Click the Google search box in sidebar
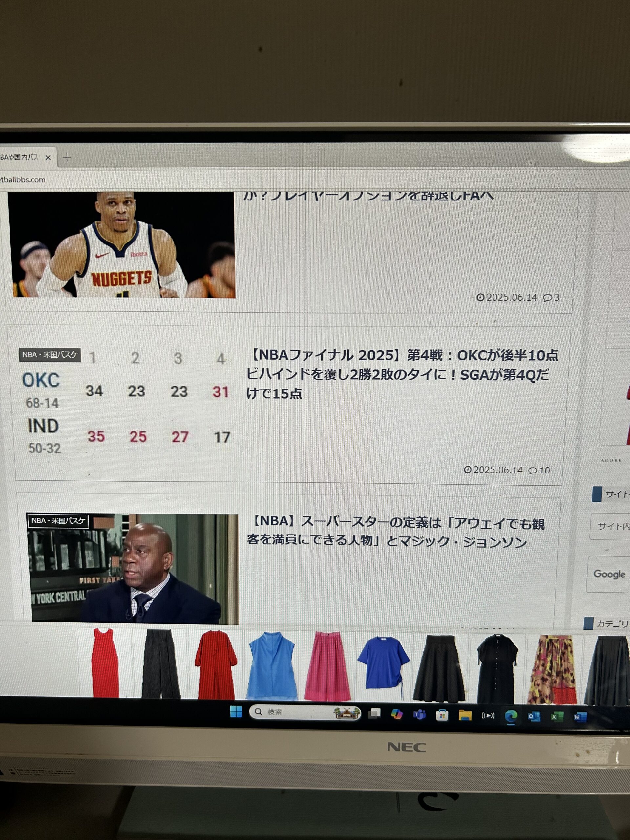The width and height of the screenshot is (630, 840). [x=608, y=574]
